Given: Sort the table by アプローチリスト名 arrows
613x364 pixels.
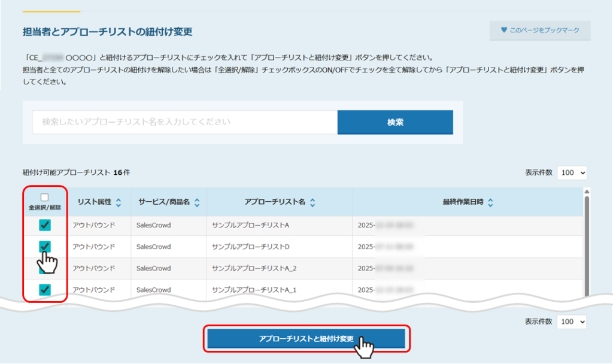Looking at the screenshot, I should click(x=312, y=203).
